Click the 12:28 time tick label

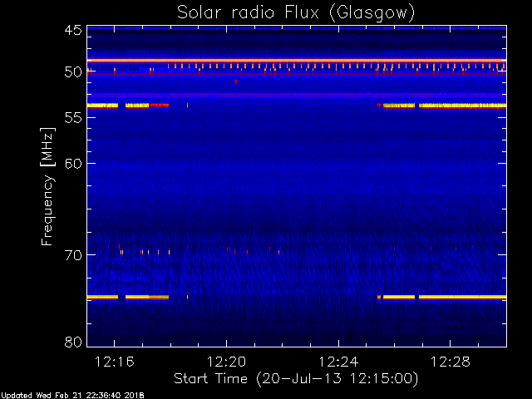[451, 362]
